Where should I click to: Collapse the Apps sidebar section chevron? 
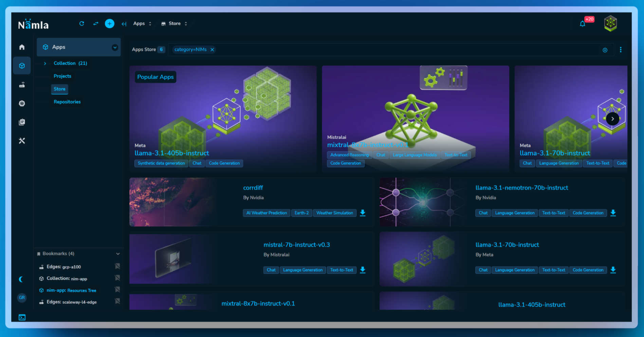(115, 47)
